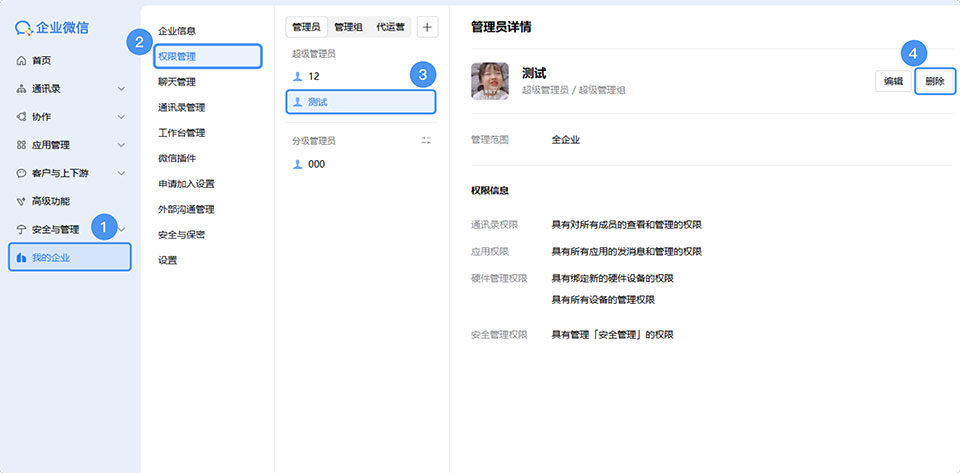
Task: Expand 客户与上下游 dropdown arrow
Action: 121,173
